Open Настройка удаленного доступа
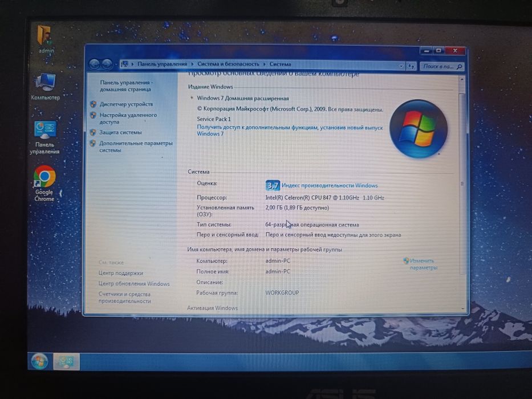The width and height of the screenshot is (532, 399). pyautogui.click(x=128, y=119)
